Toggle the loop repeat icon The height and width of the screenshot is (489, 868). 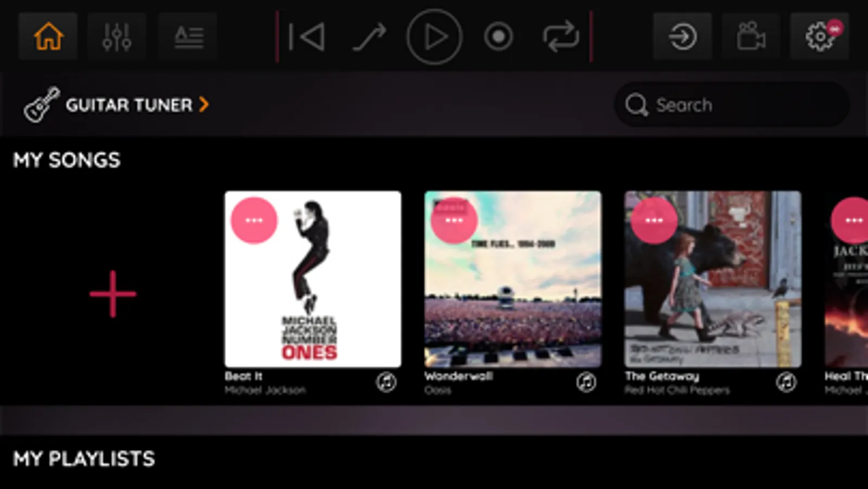tap(561, 37)
